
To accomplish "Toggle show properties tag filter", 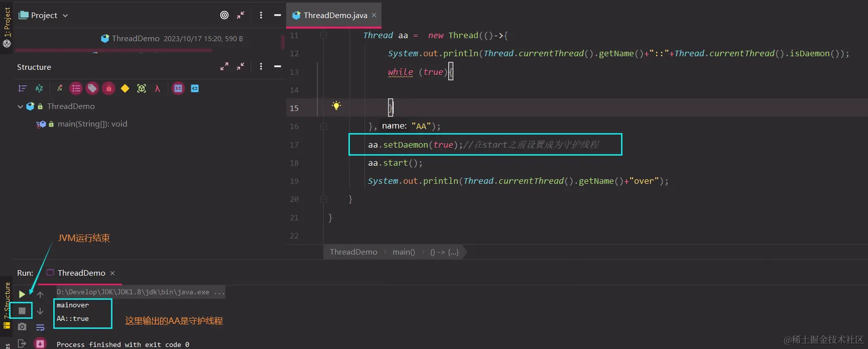I will point(92,88).
